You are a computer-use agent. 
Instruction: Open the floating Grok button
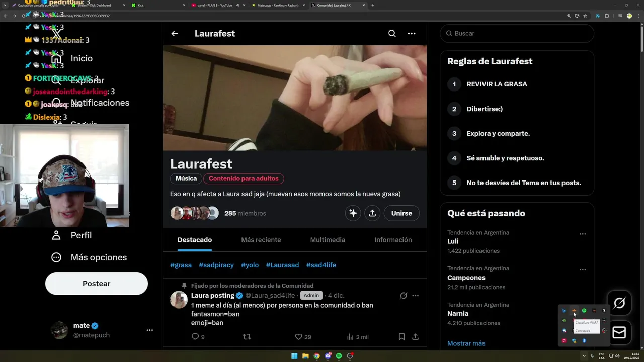(619, 303)
